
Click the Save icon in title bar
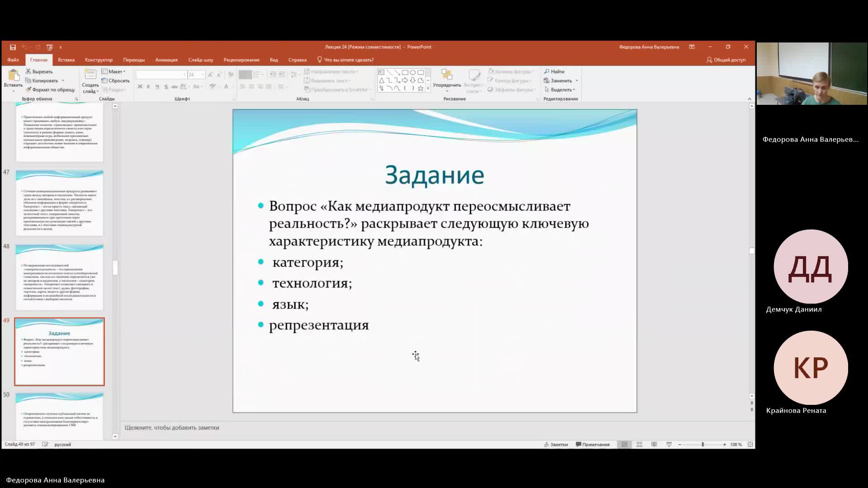13,47
